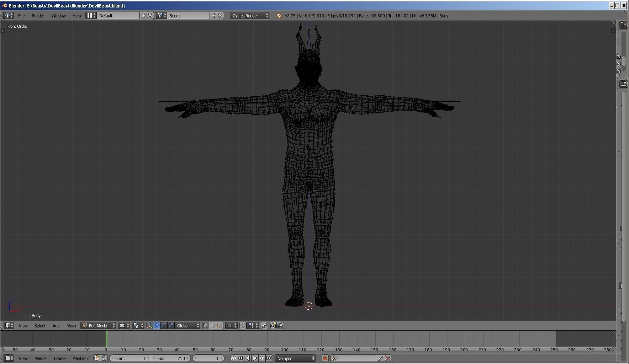Open the 3D viewport Select menu
Image resolution: width=629 pixels, height=364 pixels.
40,326
